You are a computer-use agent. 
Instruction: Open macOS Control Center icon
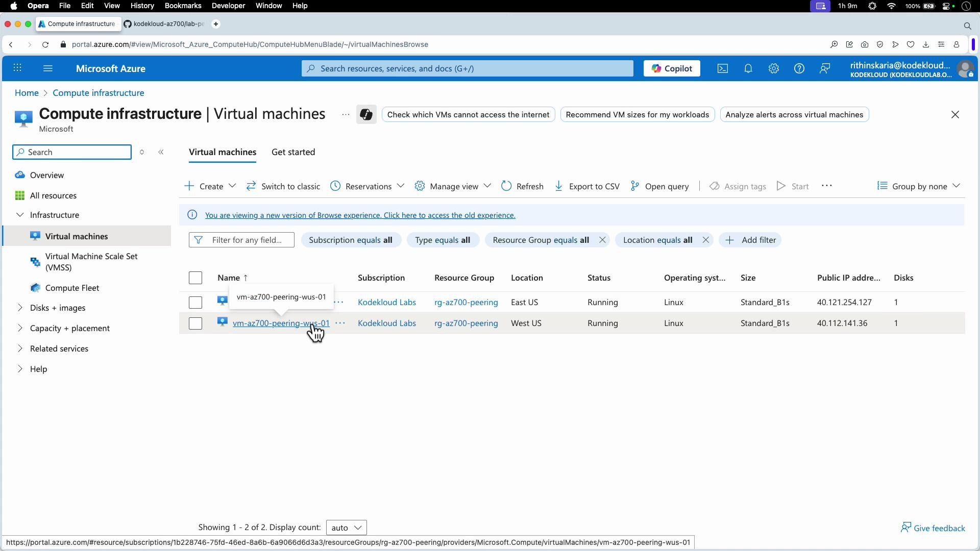(x=947, y=6)
